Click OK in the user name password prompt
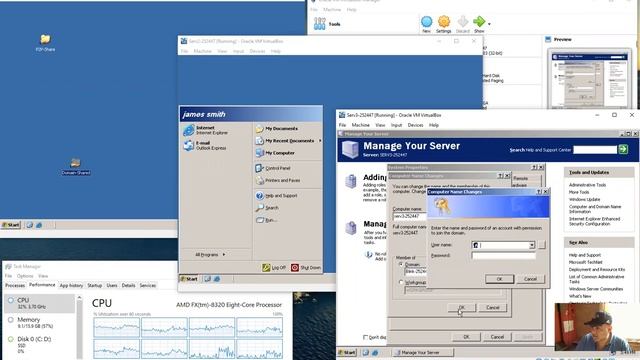640x360 pixels. pos(499,279)
